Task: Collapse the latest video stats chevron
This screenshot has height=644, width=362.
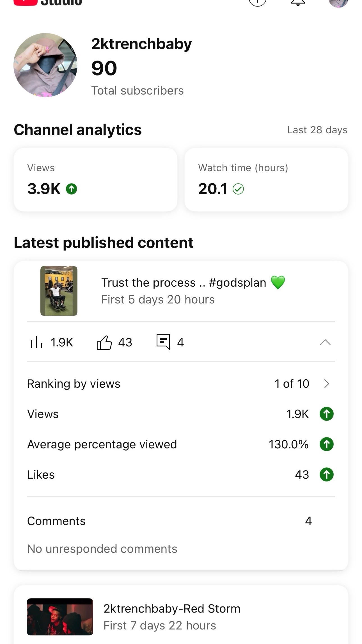Action: [325, 342]
